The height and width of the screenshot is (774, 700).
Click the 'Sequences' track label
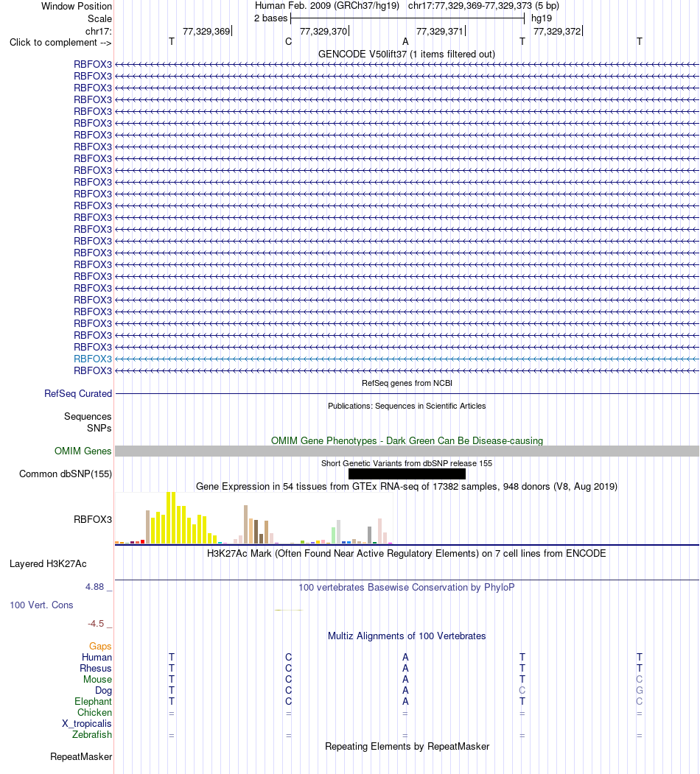[88, 416]
